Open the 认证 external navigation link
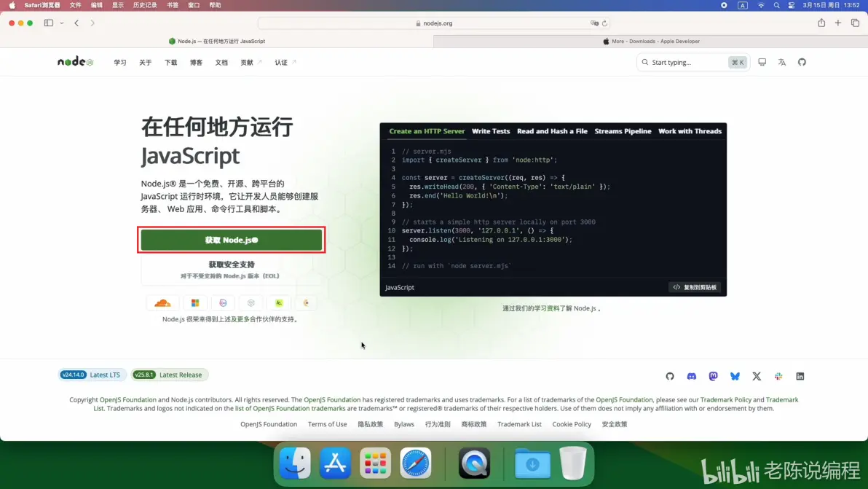Viewport: 868px width, 489px height. coord(285,63)
